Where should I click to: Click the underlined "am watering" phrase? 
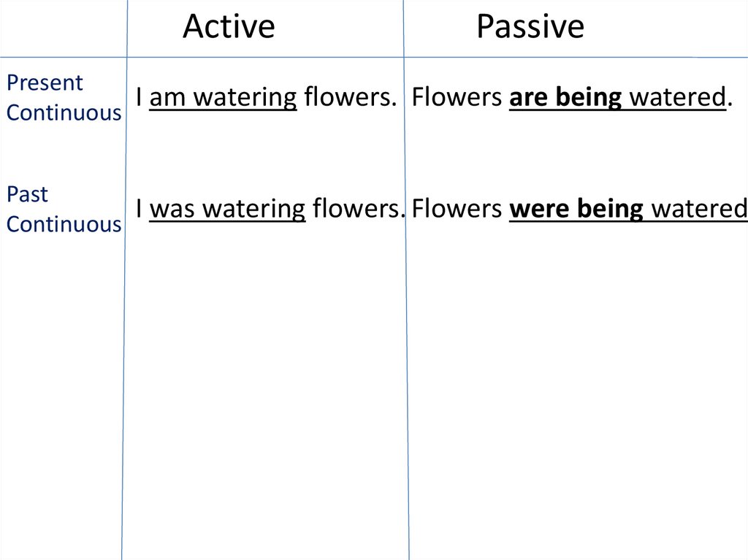(223, 97)
